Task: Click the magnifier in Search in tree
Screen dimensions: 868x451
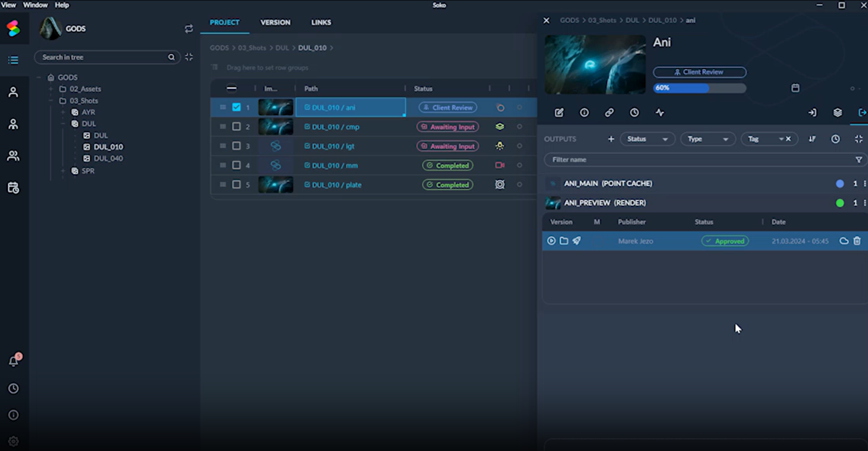Action: 171,57
